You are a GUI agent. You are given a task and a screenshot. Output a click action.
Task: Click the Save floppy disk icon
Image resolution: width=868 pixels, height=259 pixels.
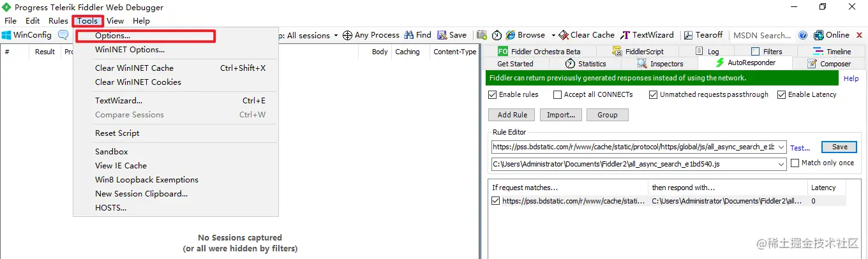[442, 35]
